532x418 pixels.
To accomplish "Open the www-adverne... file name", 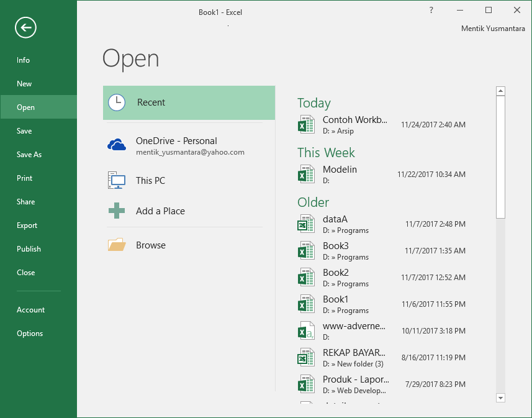I will pos(354,325).
